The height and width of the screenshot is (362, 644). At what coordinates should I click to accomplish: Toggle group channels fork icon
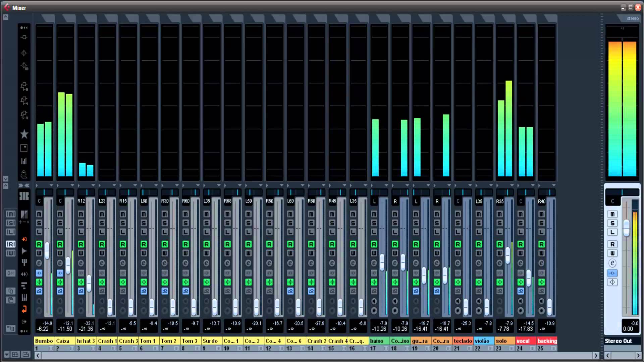(24, 262)
